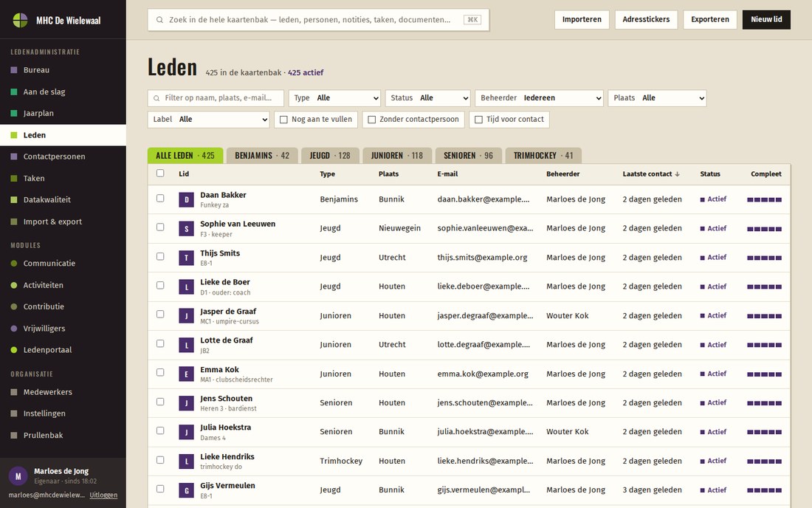
Task: Expand the Beheerder Iedereen dropdown
Action: click(539, 98)
